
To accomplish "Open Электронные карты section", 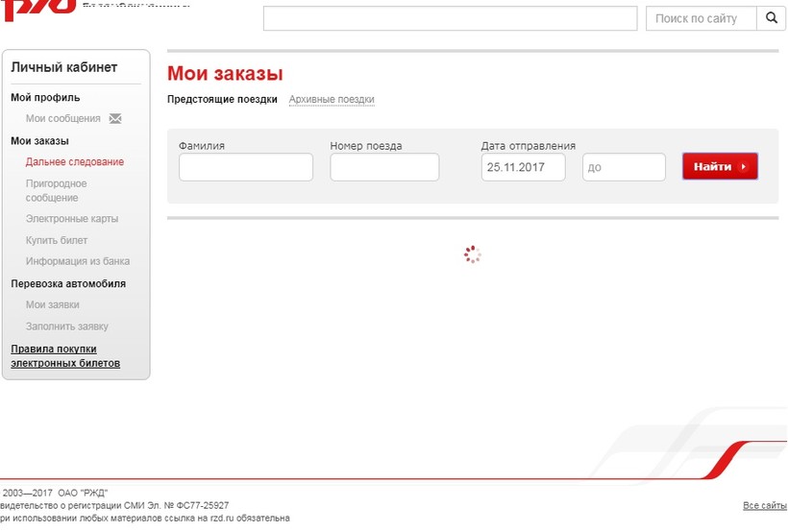I will pos(72,219).
